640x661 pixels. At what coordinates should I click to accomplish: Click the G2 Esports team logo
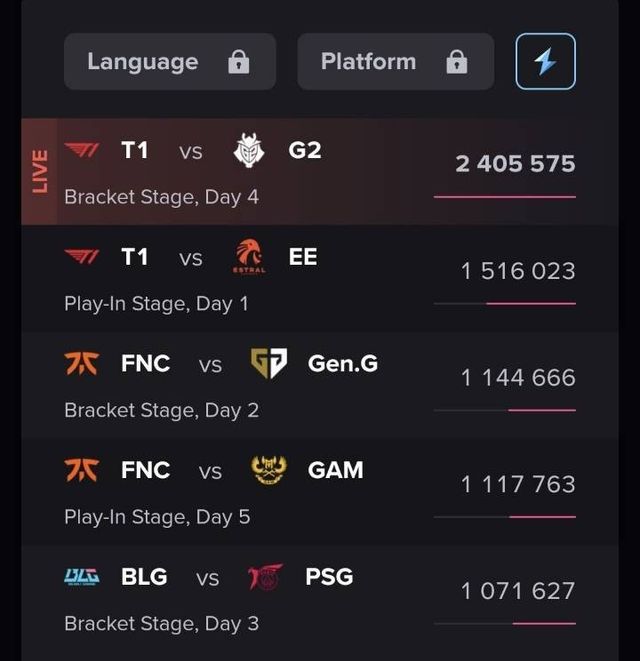(248, 150)
